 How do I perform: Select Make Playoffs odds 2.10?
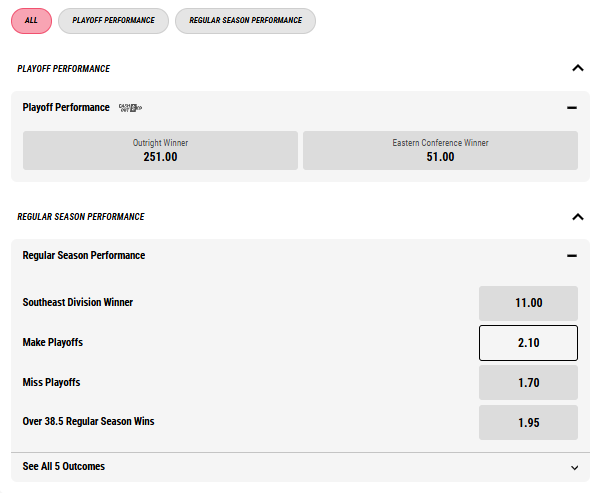(x=528, y=343)
